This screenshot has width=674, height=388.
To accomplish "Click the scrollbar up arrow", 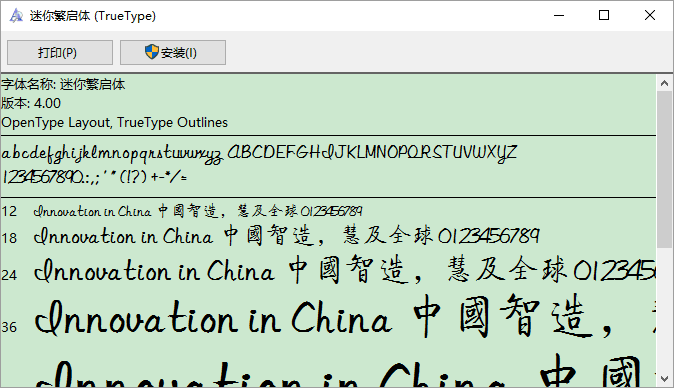I will [x=665, y=83].
